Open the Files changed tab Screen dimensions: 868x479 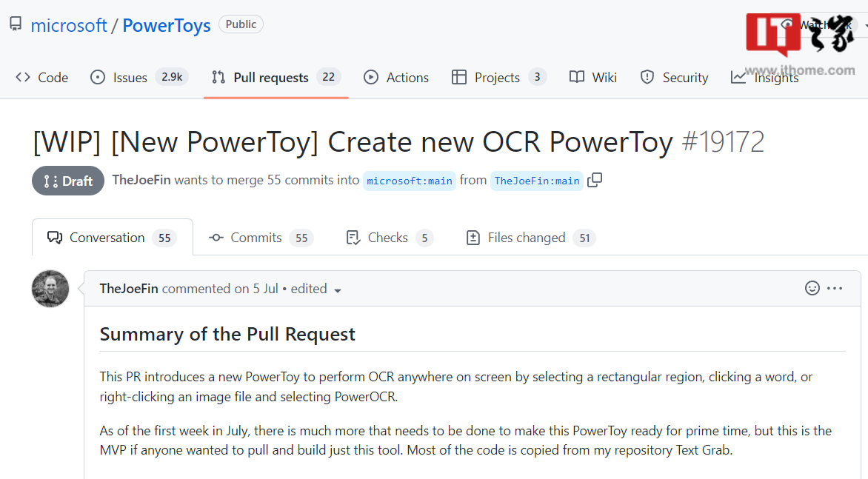(531, 238)
